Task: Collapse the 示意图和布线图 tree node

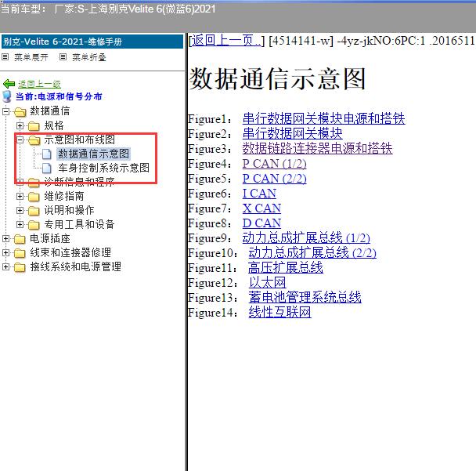Action: [20, 139]
